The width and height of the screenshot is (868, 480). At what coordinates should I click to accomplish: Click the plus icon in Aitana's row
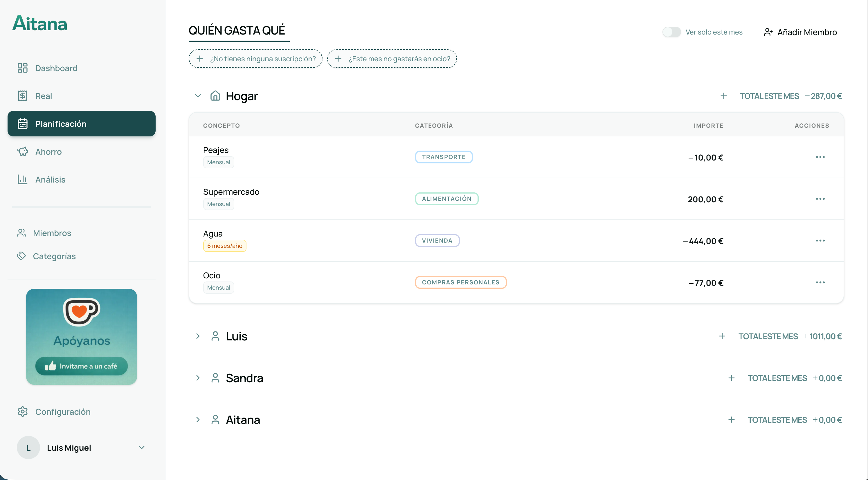tap(731, 420)
